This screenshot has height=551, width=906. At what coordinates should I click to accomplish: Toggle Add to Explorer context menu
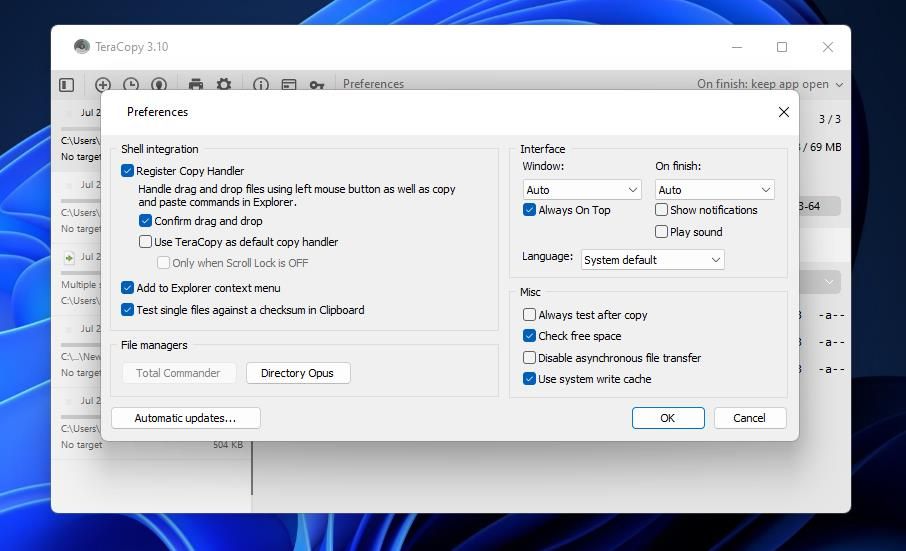(x=128, y=288)
